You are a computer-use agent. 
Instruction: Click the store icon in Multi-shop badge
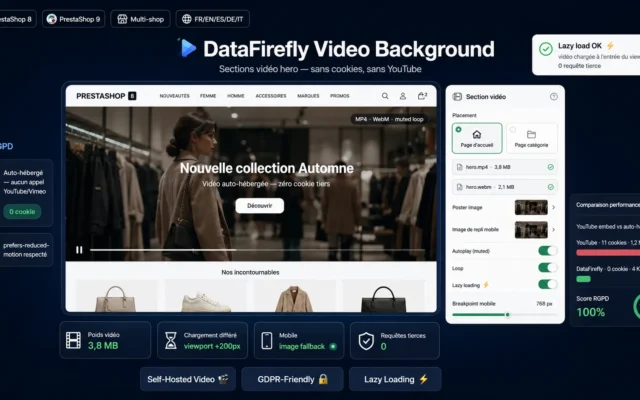tap(122, 19)
